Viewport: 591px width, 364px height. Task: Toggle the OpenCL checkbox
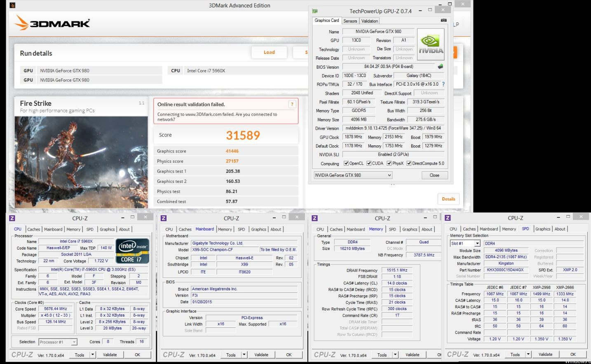coord(346,163)
